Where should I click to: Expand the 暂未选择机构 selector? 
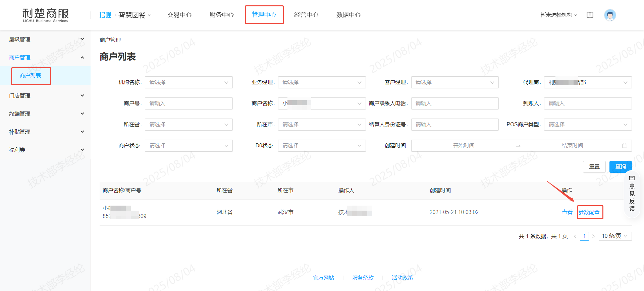tap(559, 15)
